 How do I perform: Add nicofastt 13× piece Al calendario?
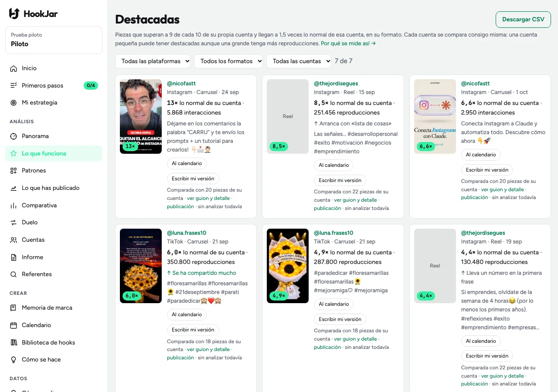tap(187, 163)
